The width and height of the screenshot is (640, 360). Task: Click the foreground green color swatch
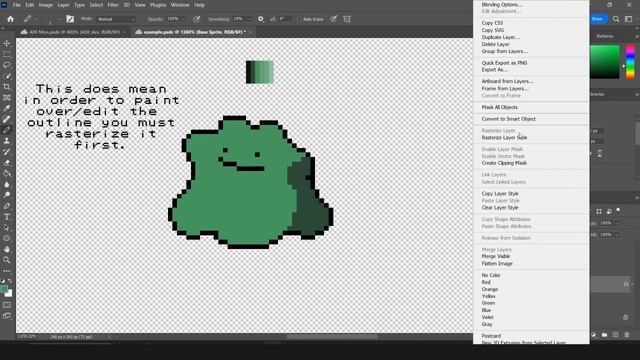pos(4,289)
